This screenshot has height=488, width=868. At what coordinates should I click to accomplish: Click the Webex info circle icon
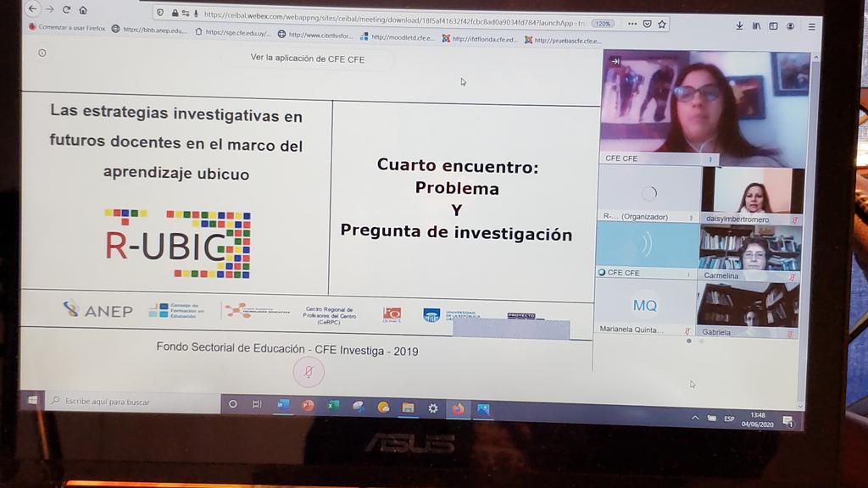click(42, 53)
